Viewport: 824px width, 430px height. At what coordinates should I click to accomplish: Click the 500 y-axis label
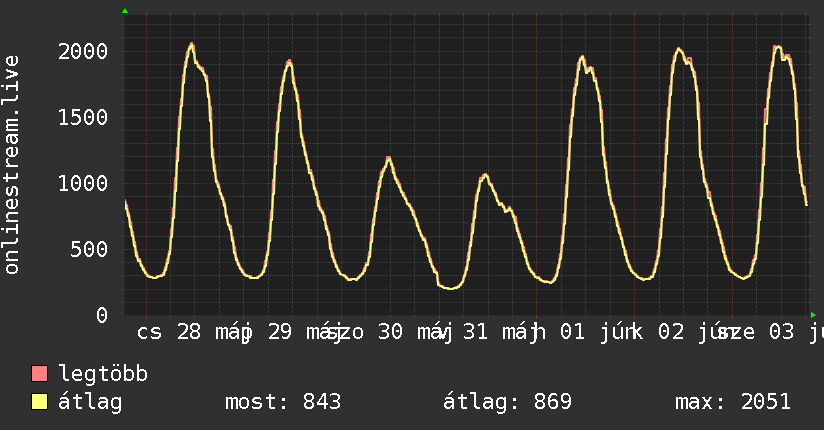point(89,250)
